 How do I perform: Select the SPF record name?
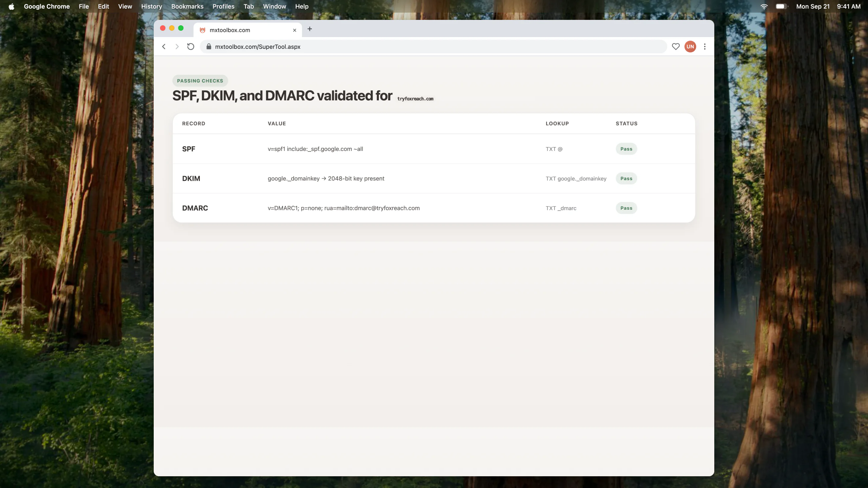coord(189,149)
